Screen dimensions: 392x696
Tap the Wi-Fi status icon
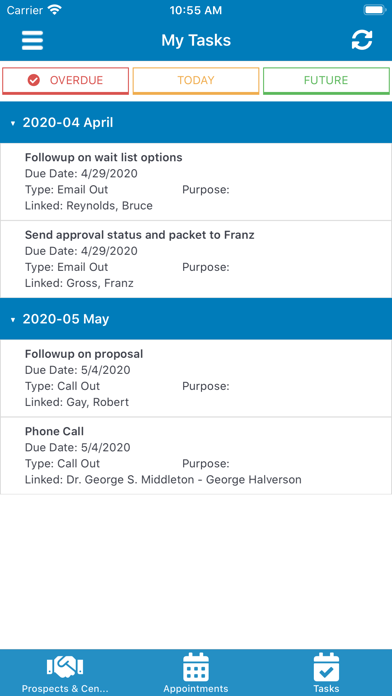point(55,10)
